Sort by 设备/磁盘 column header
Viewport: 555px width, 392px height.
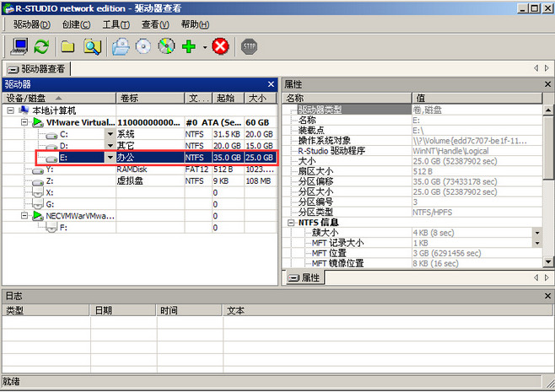[59, 98]
